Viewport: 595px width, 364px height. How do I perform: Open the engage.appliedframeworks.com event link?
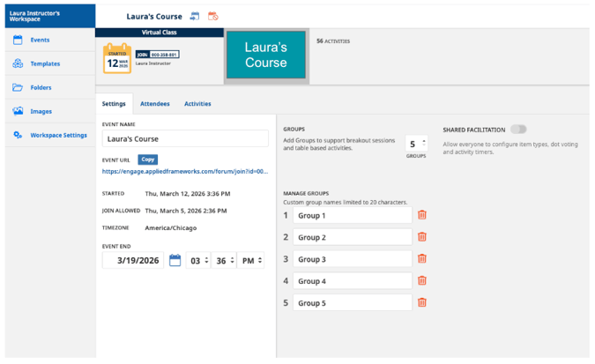click(x=186, y=172)
